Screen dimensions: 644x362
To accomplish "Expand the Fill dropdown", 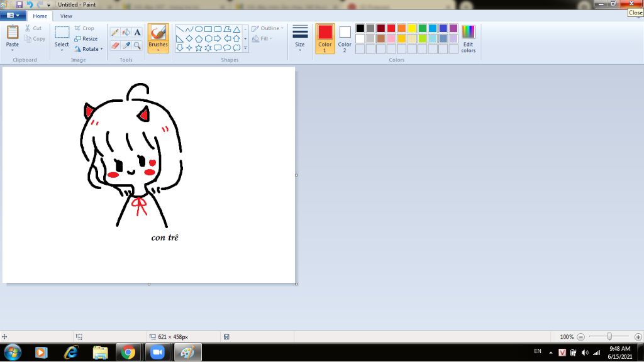I will tap(262, 38).
